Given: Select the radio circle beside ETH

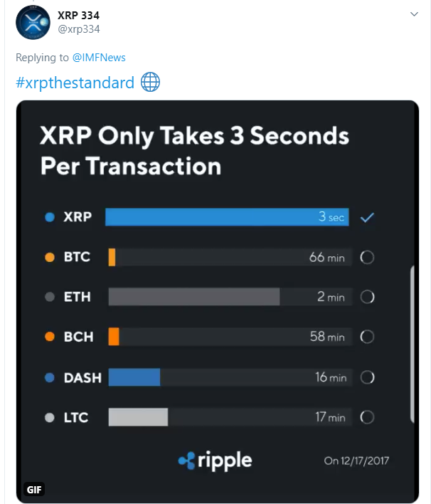Looking at the screenshot, I should 367,297.
